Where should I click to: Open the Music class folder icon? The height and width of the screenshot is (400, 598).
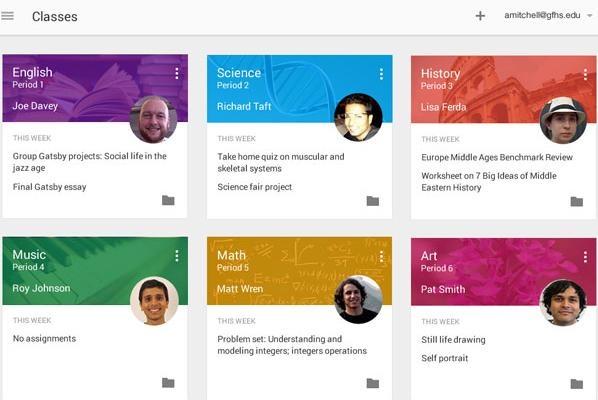coord(168,382)
